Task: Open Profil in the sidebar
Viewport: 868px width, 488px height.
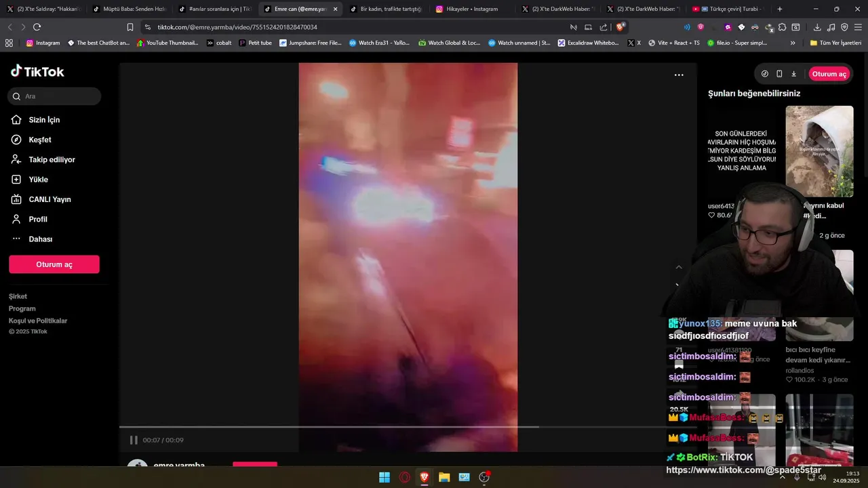Action: pos(38,220)
